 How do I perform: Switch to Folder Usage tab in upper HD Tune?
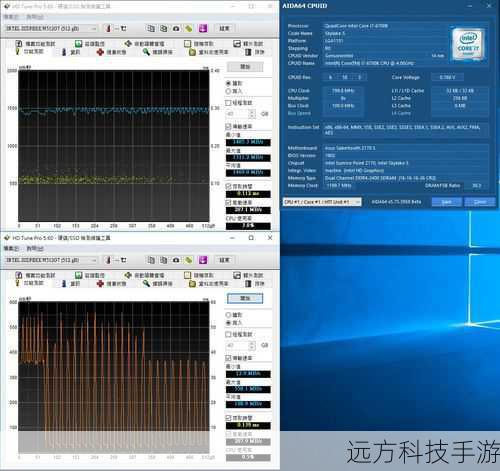[209, 52]
